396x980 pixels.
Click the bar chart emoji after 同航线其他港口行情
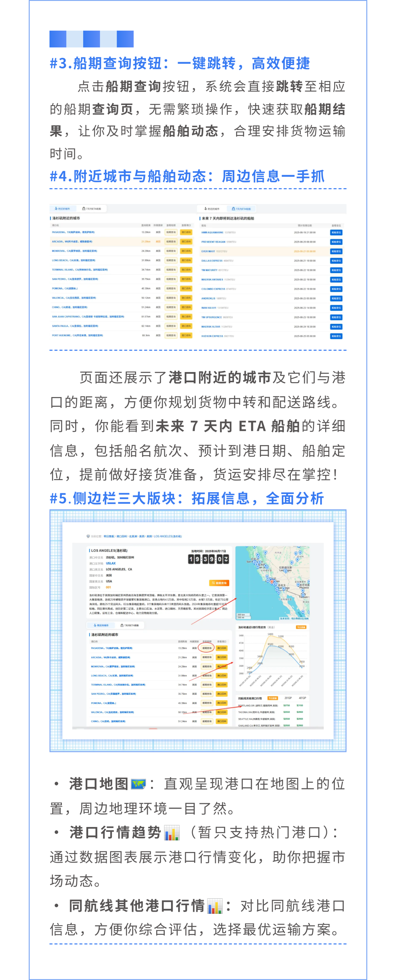tap(215, 906)
